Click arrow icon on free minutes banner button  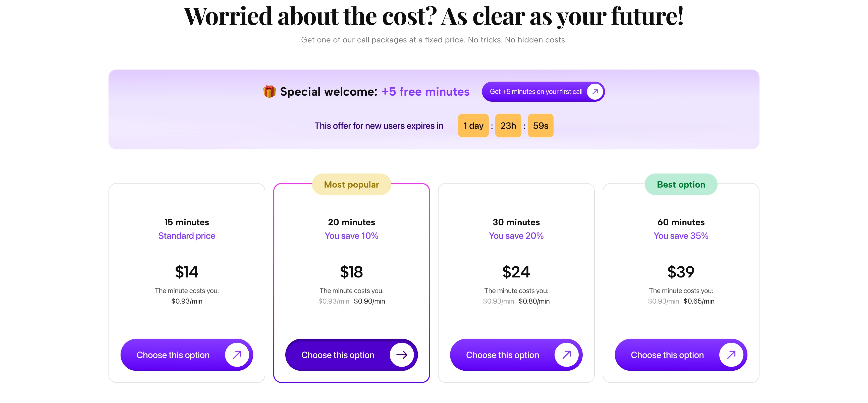595,91
